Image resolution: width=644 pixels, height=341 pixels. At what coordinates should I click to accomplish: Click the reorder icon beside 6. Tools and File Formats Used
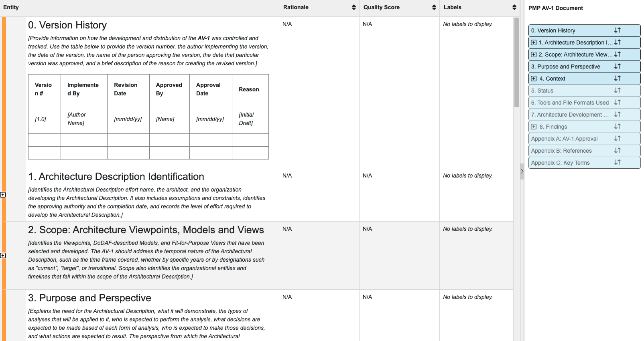[618, 103]
